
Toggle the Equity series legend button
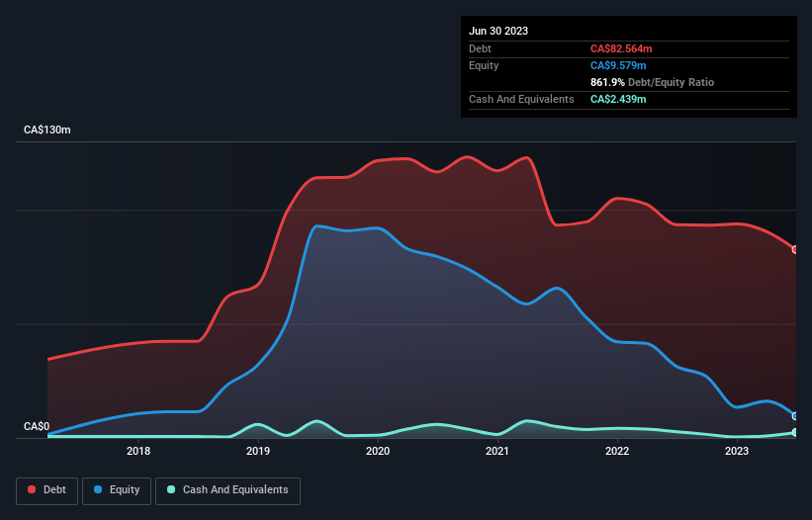[x=117, y=490]
